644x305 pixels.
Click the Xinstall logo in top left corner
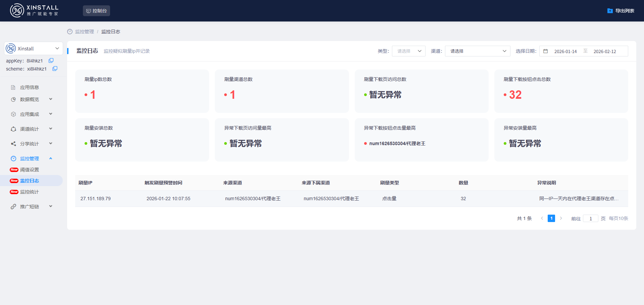click(x=16, y=10)
